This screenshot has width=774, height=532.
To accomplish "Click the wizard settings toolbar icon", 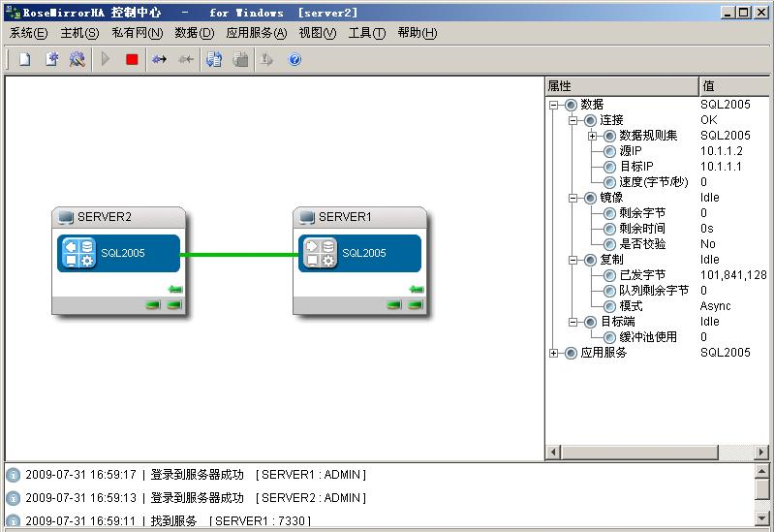I will tap(77, 59).
